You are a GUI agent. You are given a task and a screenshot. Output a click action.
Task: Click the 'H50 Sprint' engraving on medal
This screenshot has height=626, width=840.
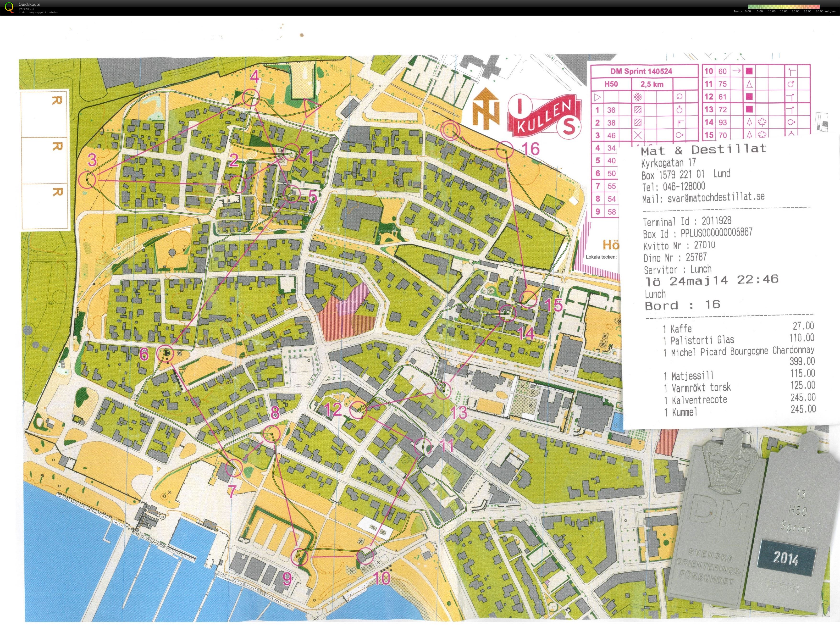[796, 519]
